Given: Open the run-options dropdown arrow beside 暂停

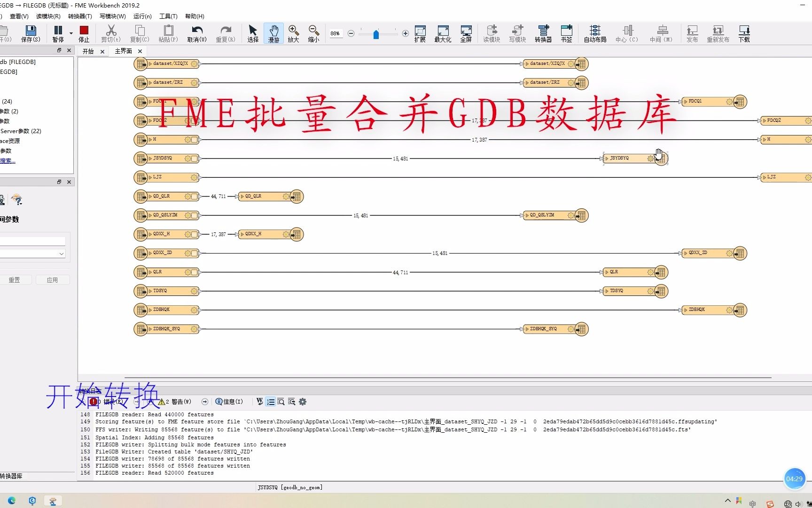Looking at the screenshot, I should [71, 33].
